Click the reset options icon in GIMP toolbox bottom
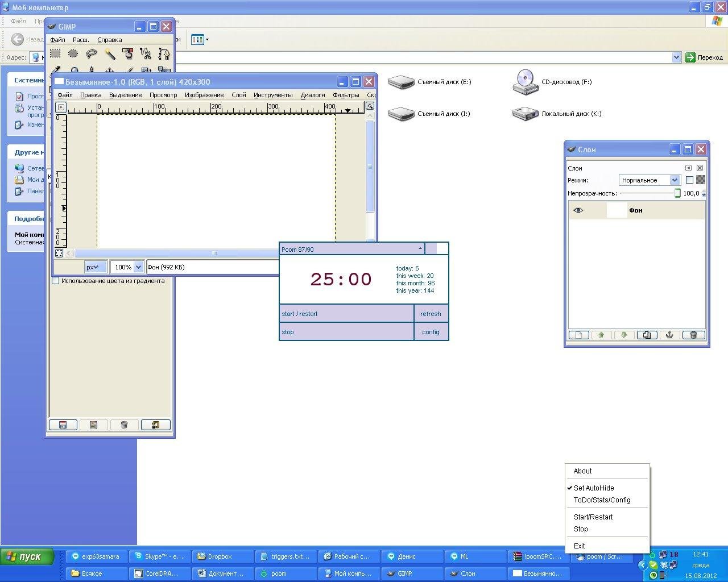The image size is (728, 582). [x=155, y=425]
